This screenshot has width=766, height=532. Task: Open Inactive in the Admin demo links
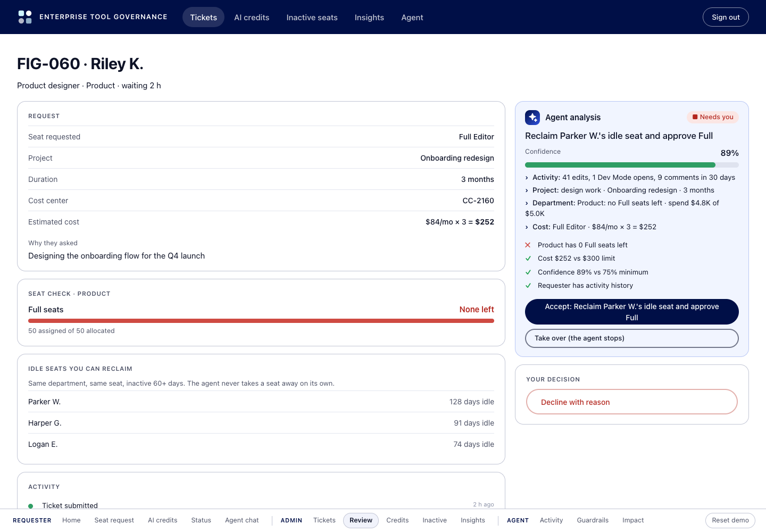click(x=435, y=520)
